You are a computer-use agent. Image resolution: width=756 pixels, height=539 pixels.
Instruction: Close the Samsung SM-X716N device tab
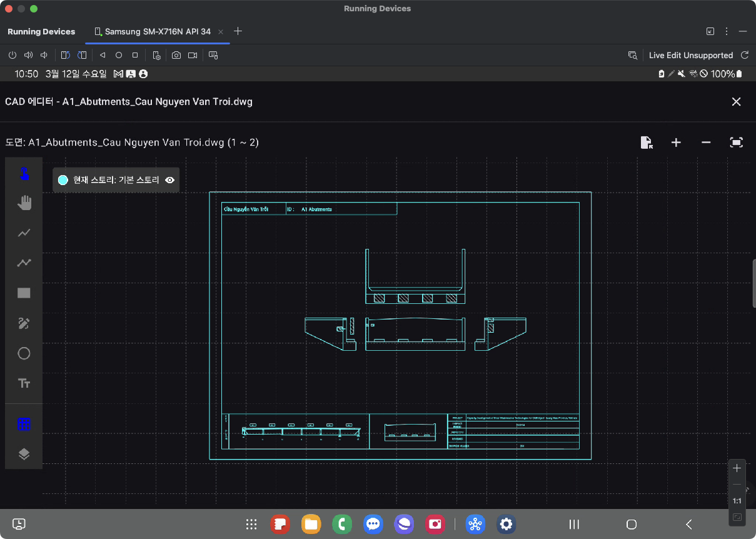point(221,31)
